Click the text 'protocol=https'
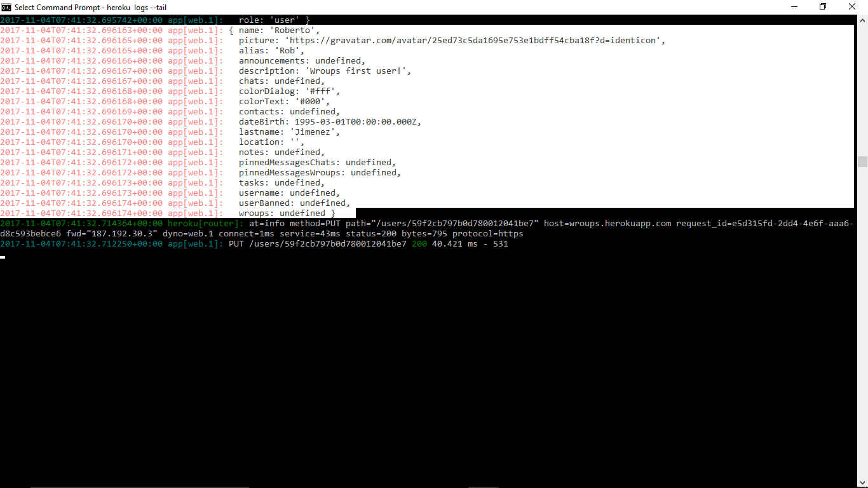The width and height of the screenshot is (868, 488). 487,234
